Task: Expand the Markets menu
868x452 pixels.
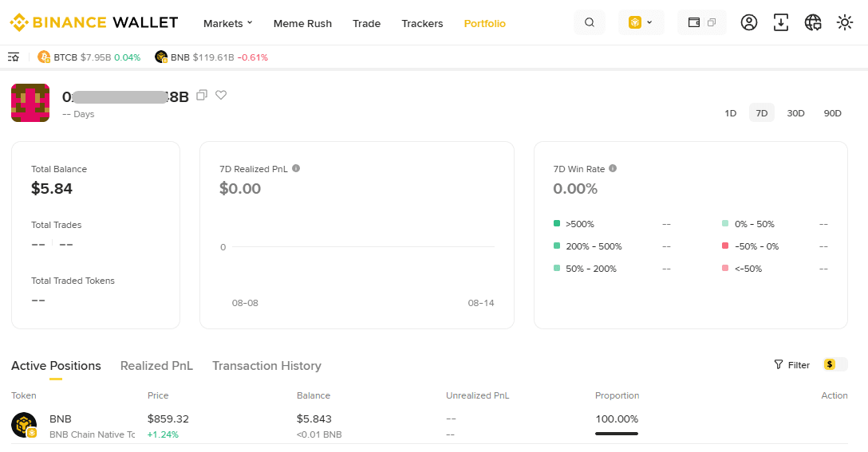Action: click(227, 23)
